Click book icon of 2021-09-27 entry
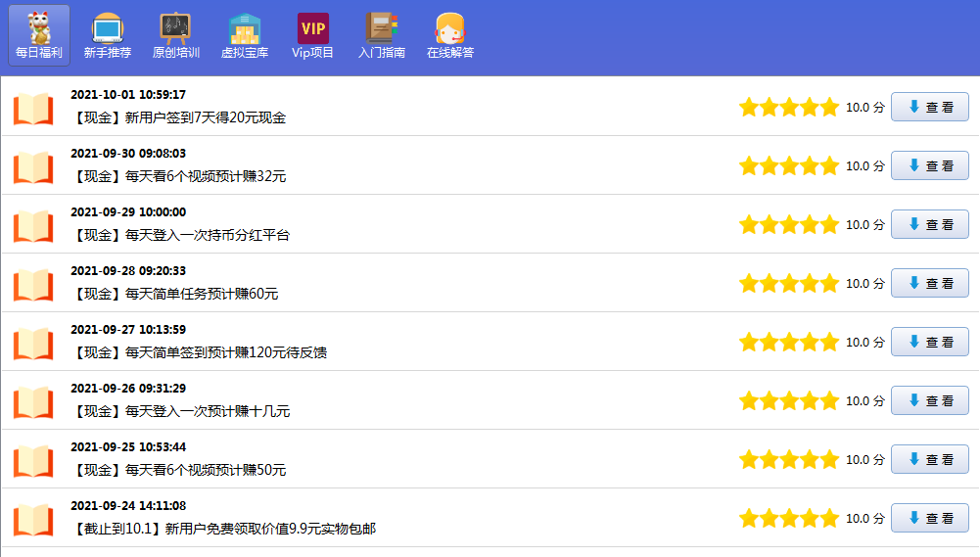Viewport: 980px width, 557px height. [33, 344]
